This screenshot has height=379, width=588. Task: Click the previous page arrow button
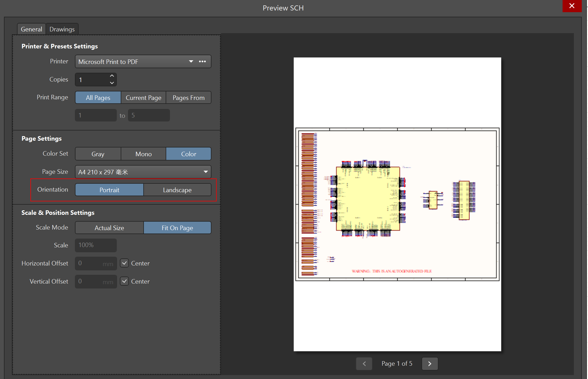(x=364, y=364)
